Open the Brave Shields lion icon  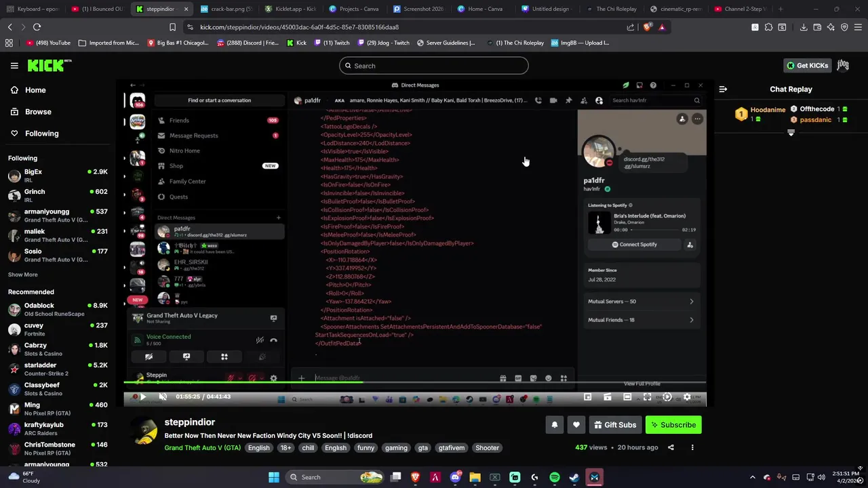point(647,27)
